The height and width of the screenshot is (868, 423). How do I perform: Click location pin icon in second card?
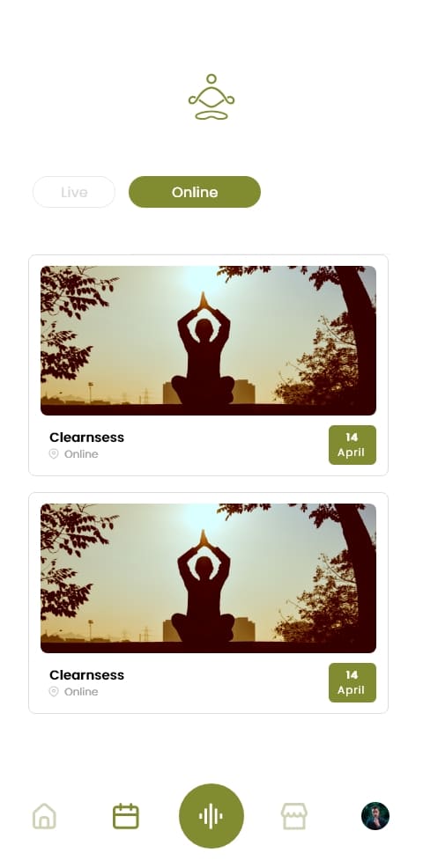[x=54, y=691]
